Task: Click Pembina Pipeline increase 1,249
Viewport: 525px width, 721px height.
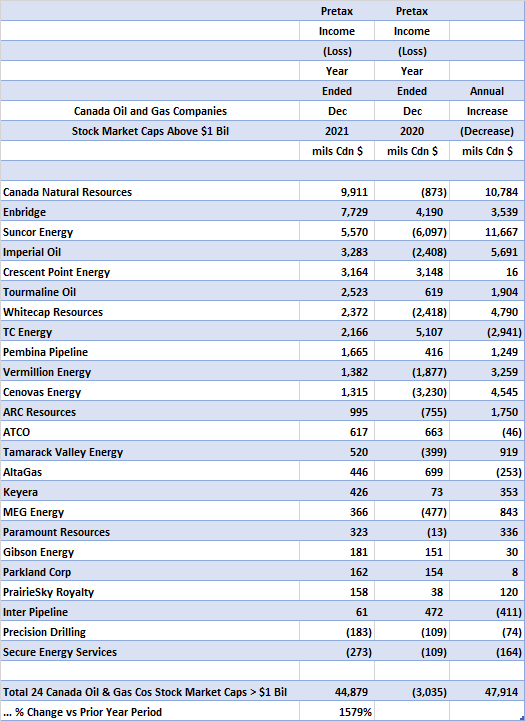Action: 504,352
